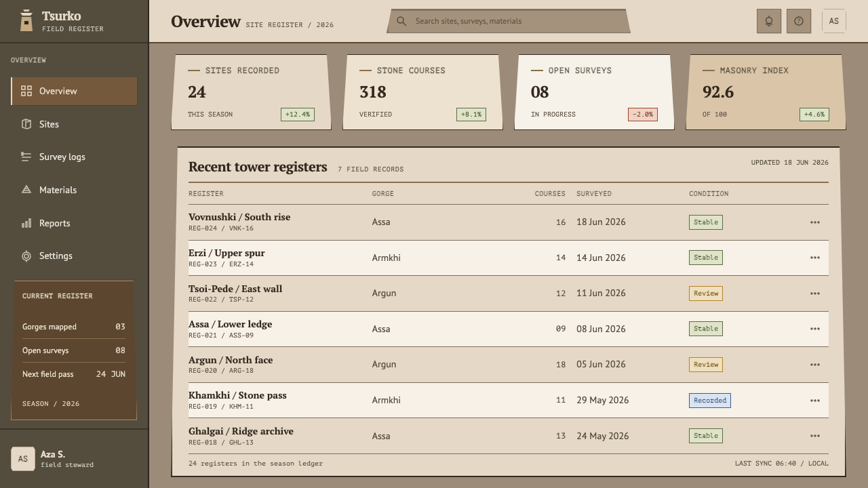Click the Courses column header
The width and height of the screenshot is (868, 488).
(550, 194)
